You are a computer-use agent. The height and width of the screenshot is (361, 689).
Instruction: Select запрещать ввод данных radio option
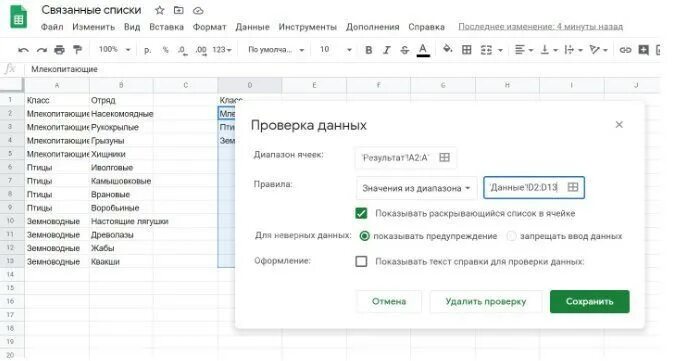point(511,236)
